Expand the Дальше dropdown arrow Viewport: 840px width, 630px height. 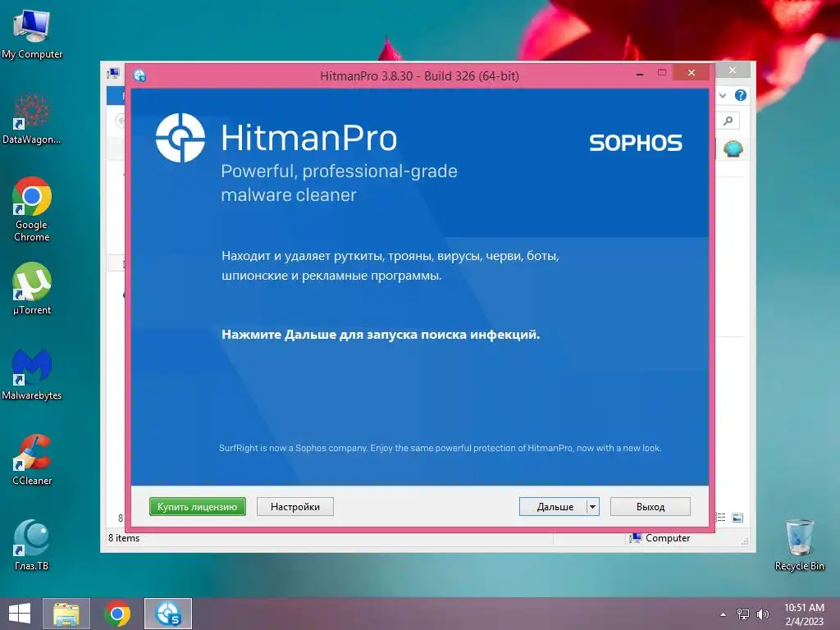pyautogui.click(x=592, y=506)
